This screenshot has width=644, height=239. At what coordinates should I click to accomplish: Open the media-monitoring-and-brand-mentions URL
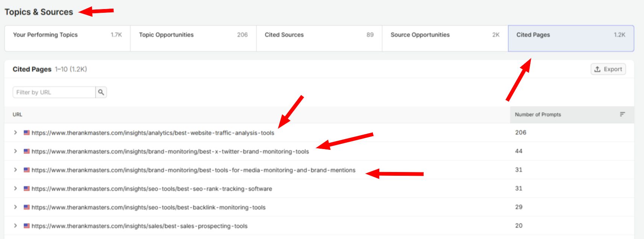pos(194,170)
